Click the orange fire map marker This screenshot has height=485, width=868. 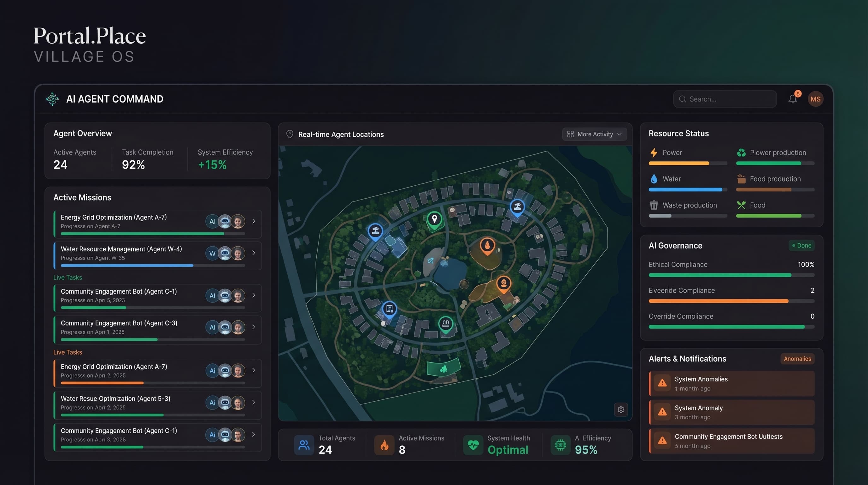point(487,245)
